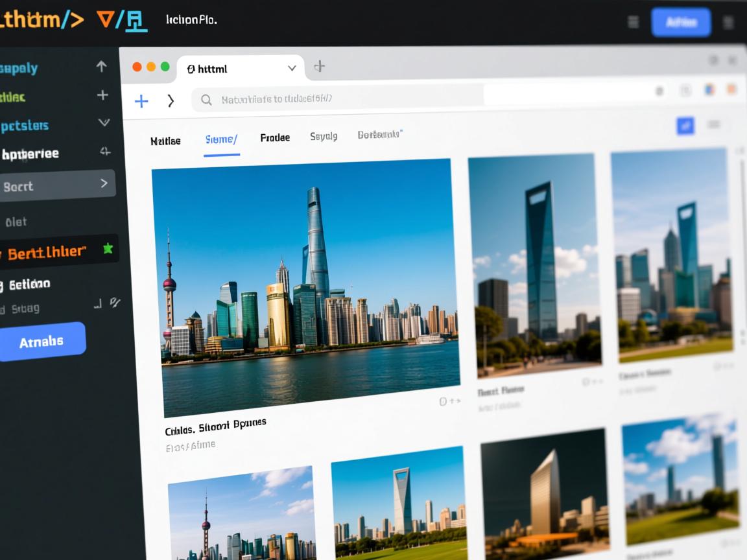
Task: Click the plus icon in the sidebar
Action: tap(102, 95)
